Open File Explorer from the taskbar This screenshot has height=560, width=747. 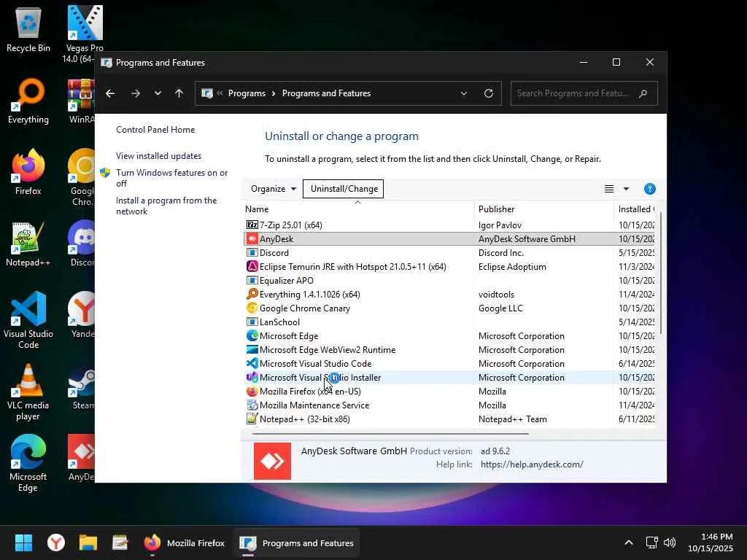pyautogui.click(x=88, y=542)
